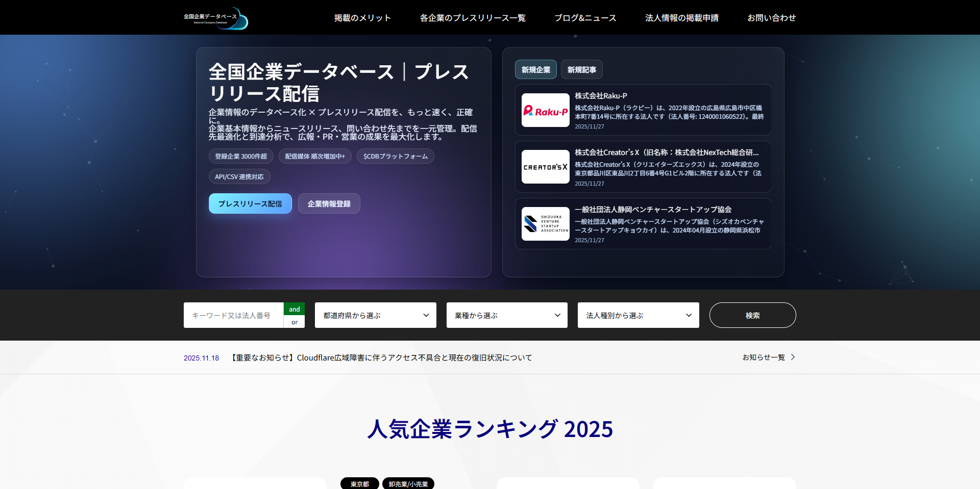Click the Shizuoka Venture Startup Association logo
The image size is (980, 489).
pyautogui.click(x=545, y=223)
